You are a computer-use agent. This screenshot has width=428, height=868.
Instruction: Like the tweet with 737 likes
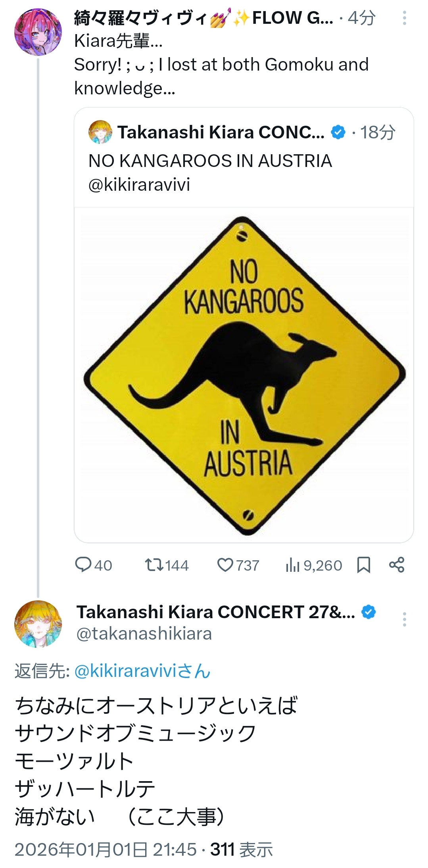(x=225, y=565)
